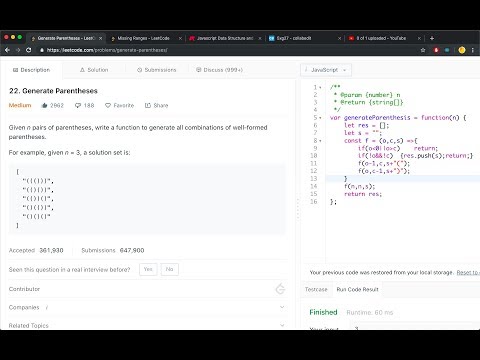Click the browser forward arrow
The image size is (480, 360).
click(x=18, y=50)
